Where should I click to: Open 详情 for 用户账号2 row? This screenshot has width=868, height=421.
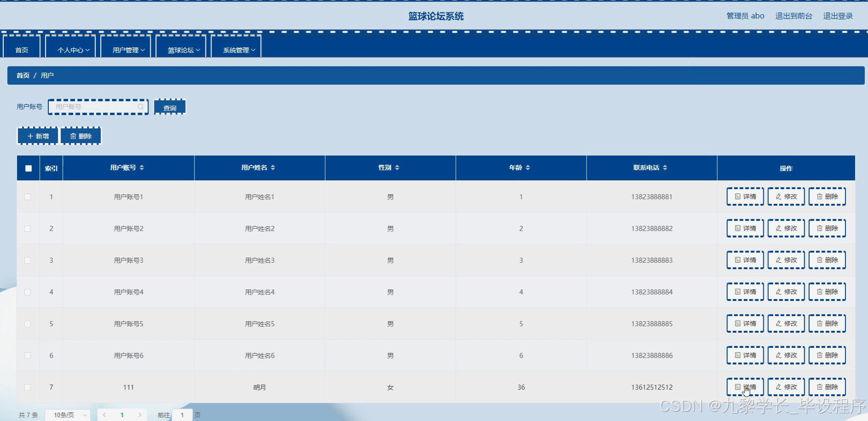coord(745,228)
